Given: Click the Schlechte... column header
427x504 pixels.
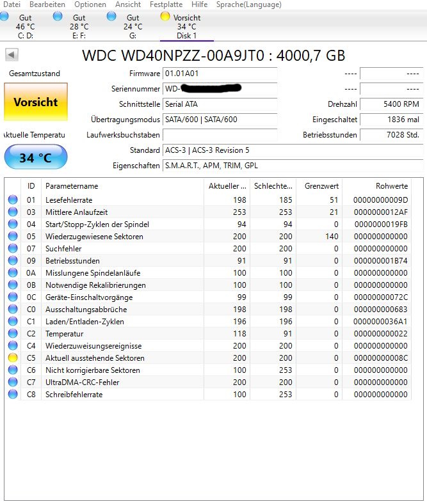Looking at the screenshot, I should point(273,185).
